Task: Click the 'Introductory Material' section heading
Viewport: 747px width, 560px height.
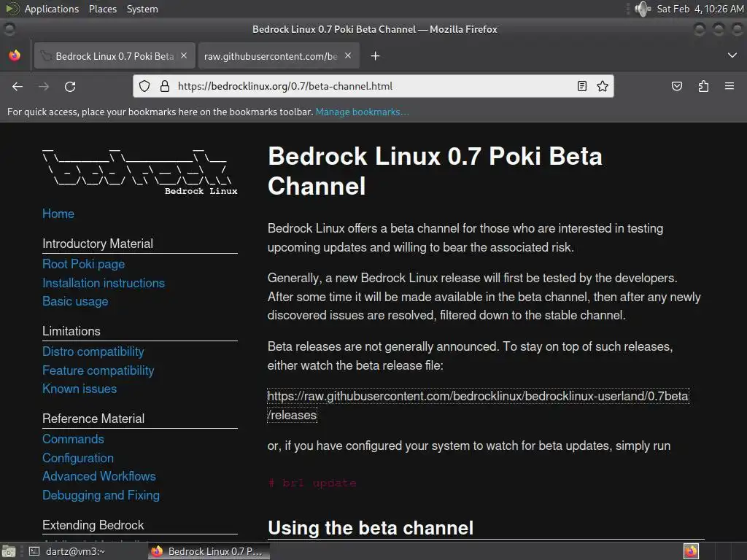Action: [98, 244]
